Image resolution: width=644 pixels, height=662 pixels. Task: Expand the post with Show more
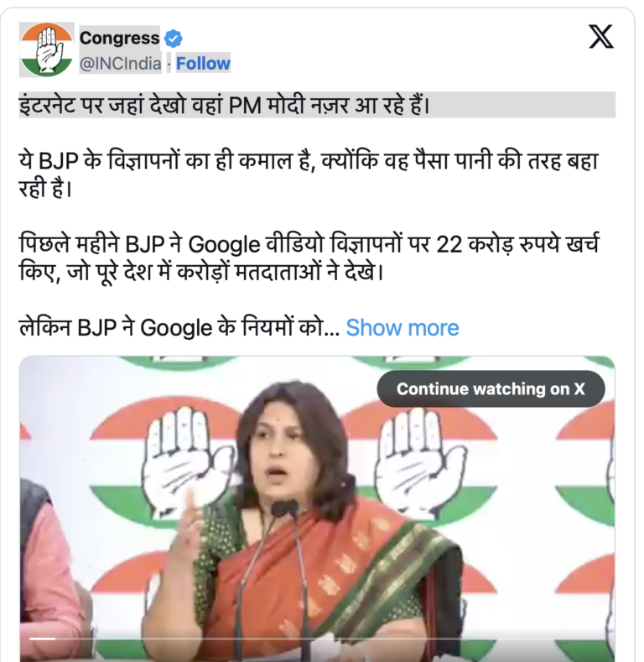402,327
